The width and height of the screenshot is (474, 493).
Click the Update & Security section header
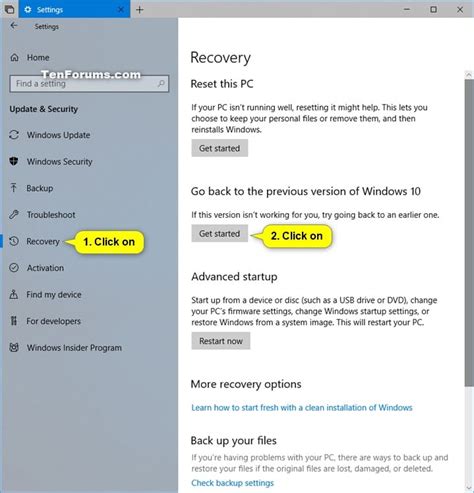click(x=43, y=109)
